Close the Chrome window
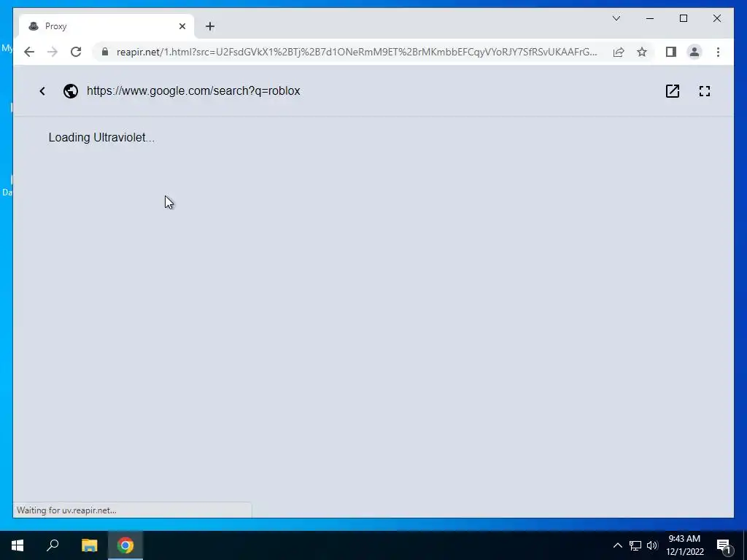This screenshot has height=560, width=747. (x=716, y=18)
